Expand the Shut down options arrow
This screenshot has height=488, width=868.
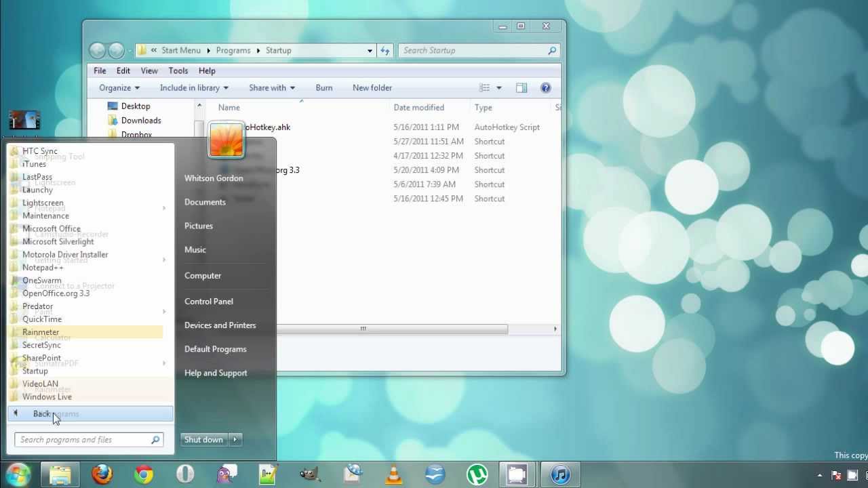click(x=235, y=439)
